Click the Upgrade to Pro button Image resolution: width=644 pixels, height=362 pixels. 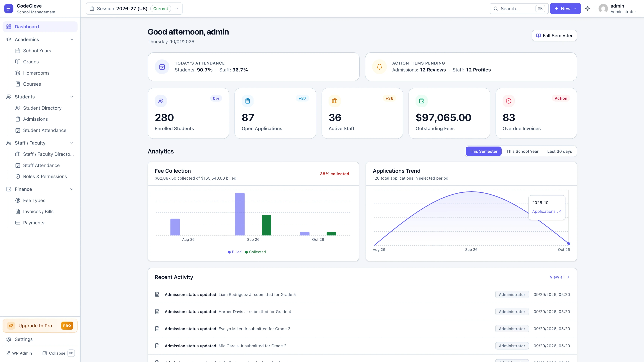[40, 325]
